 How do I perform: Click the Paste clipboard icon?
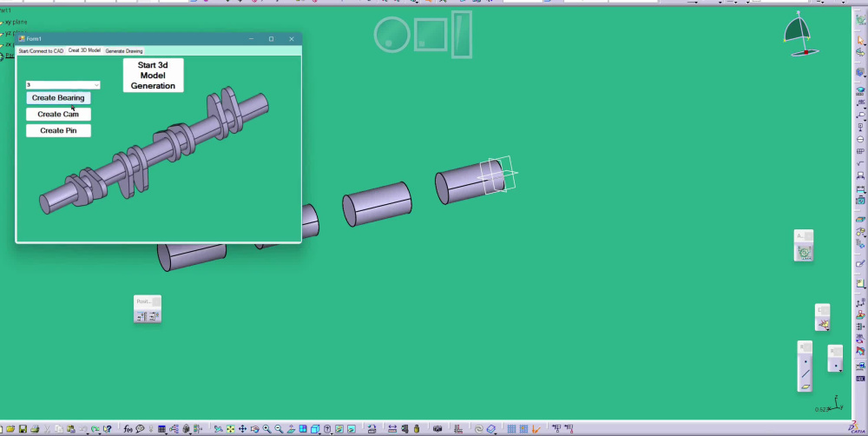click(71, 429)
